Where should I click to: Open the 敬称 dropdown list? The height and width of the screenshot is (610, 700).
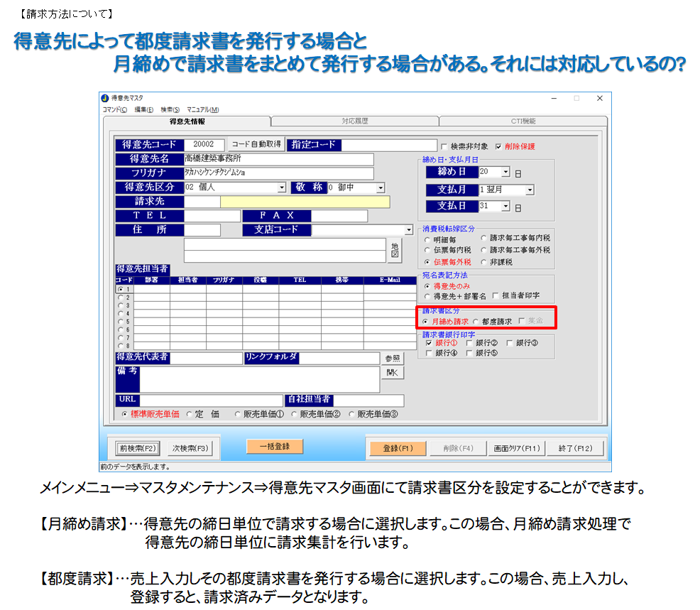381,187
